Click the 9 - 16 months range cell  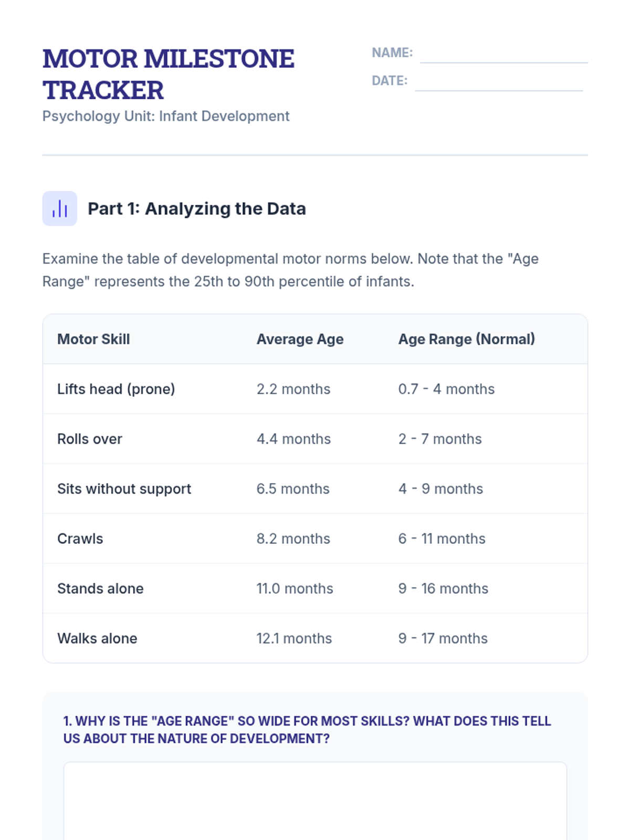coord(443,589)
